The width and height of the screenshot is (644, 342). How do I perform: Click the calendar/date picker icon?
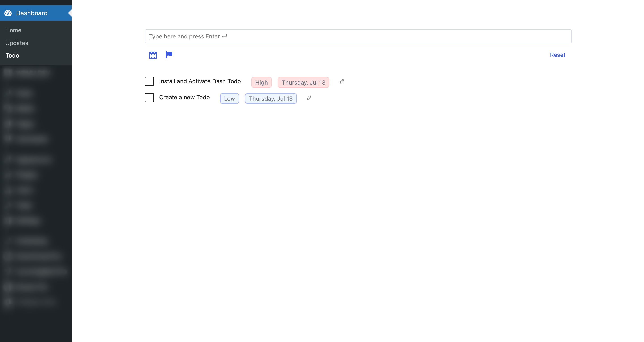[153, 55]
